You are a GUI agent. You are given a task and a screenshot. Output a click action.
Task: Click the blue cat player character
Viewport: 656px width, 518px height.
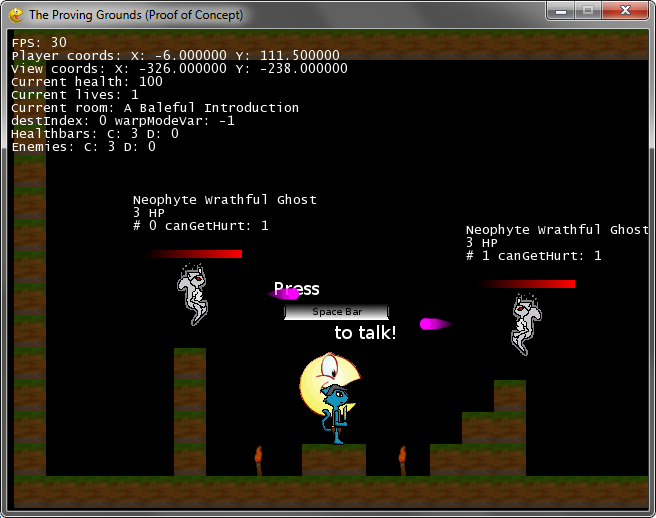click(335, 413)
